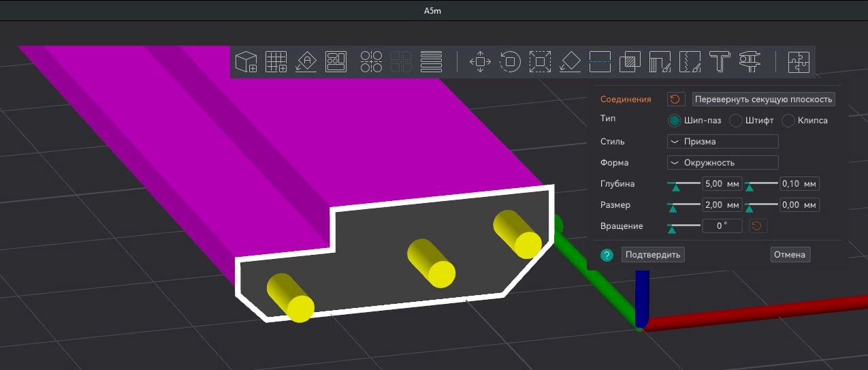
Task: Click the Вращение rotation slider
Action: coord(684,226)
